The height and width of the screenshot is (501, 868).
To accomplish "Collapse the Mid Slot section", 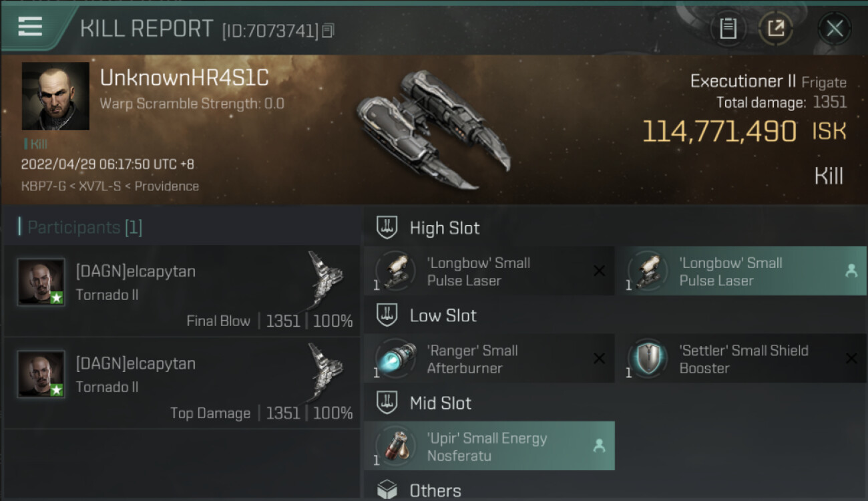I will click(440, 403).
